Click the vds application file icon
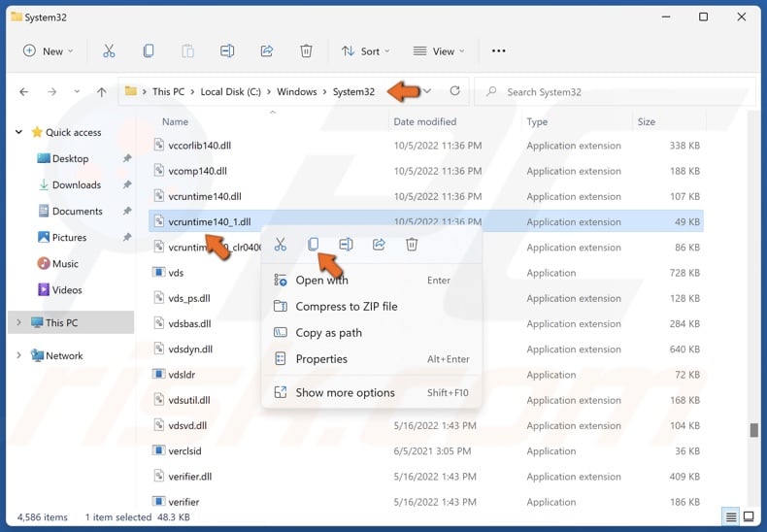 [x=158, y=272]
